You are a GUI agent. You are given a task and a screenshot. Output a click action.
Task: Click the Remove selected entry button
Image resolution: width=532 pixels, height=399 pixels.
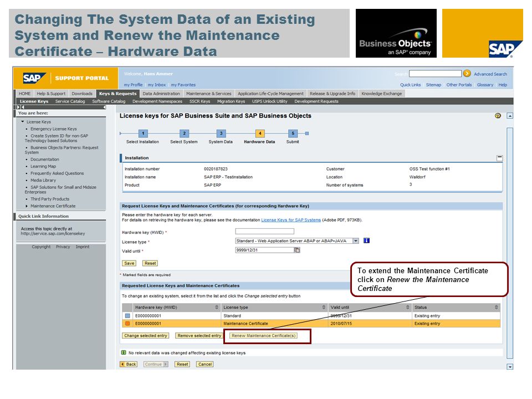pos(199,336)
